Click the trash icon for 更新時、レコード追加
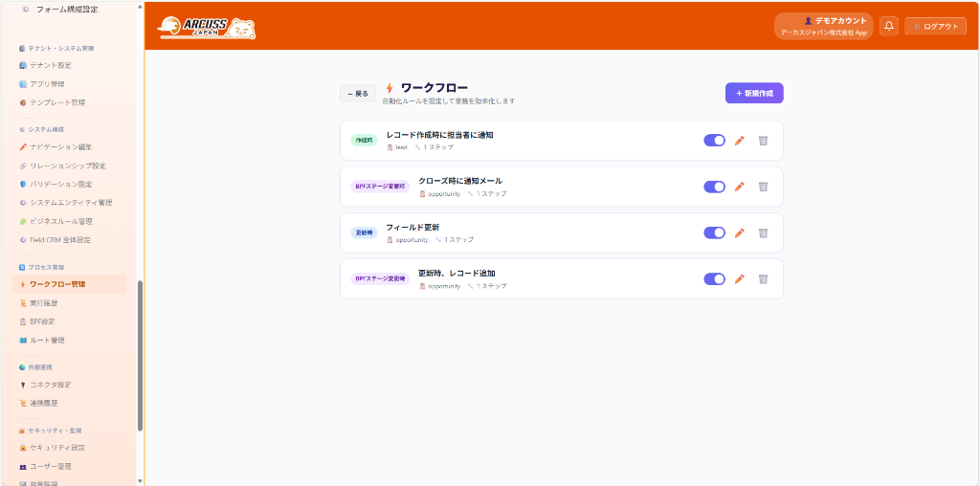 (763, 279)
